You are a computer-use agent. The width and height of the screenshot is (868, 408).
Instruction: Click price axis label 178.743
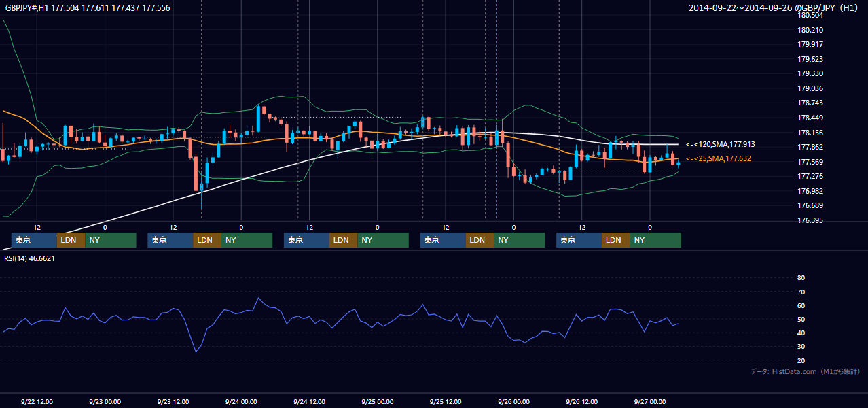click(810, 103)
